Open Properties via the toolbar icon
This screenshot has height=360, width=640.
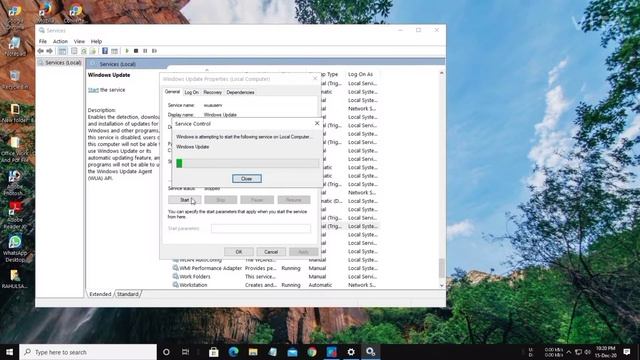click(74, 51)
